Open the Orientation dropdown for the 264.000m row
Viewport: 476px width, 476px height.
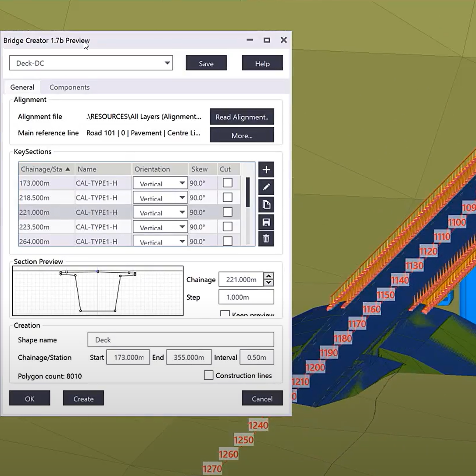[182, 241]
